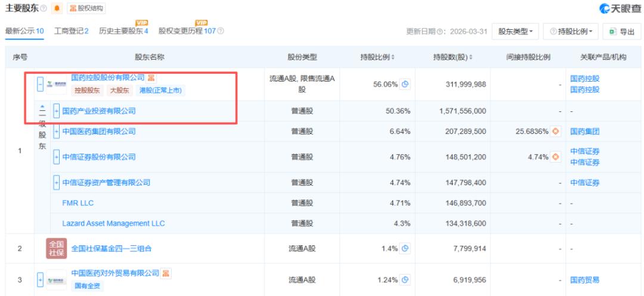Open the 国药产业投资有限公司 link
The width and height of the screenshot is (644, 296).
[x=99, y=111]
